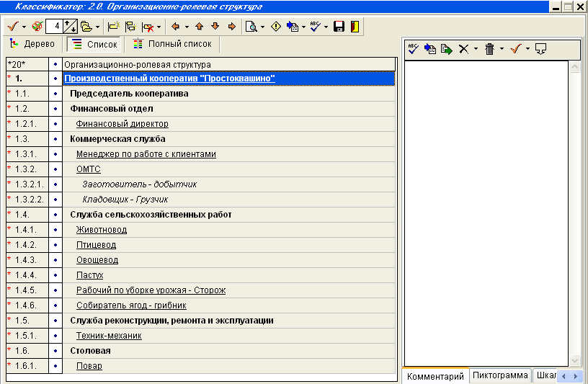Viewport: 588px width, 384px height.
Task: Click the add new item icon with sparkle
Action: (114, 27)
